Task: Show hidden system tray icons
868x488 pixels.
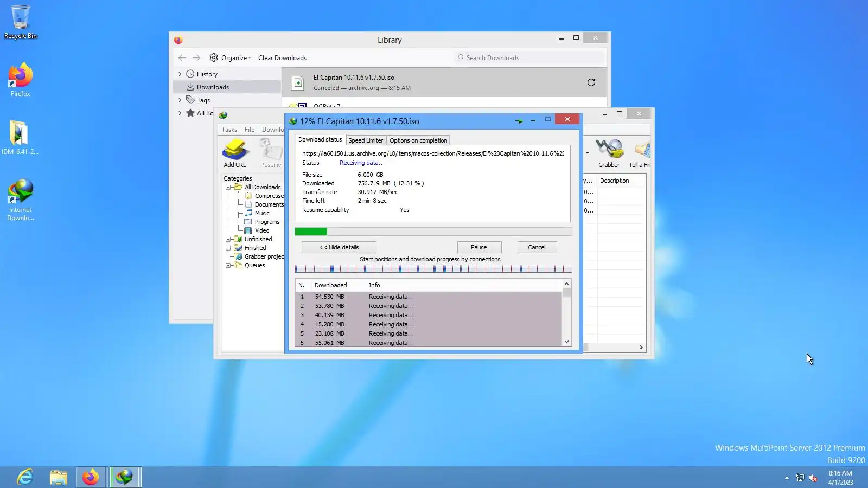Action: coord(787,478)
